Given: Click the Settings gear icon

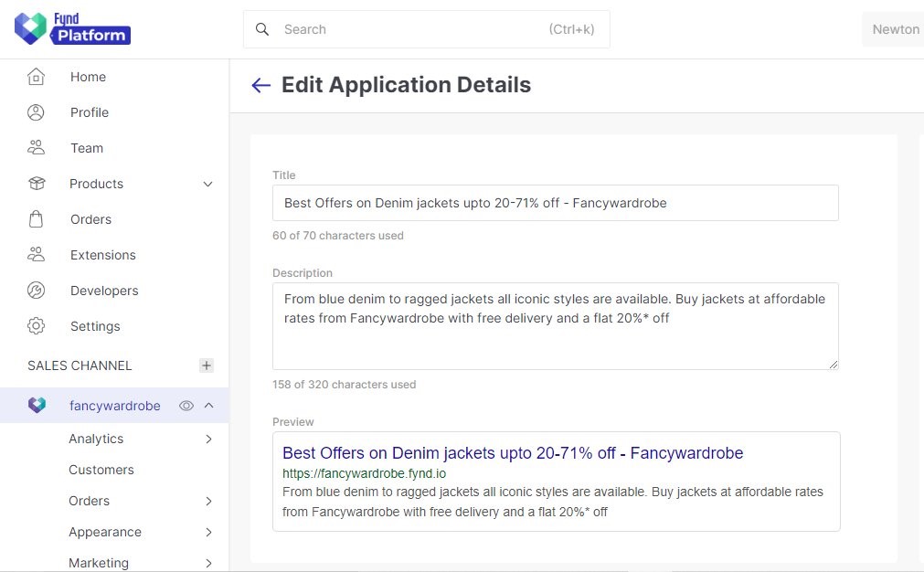Looking at the screenshot, I should click(36, 326).
